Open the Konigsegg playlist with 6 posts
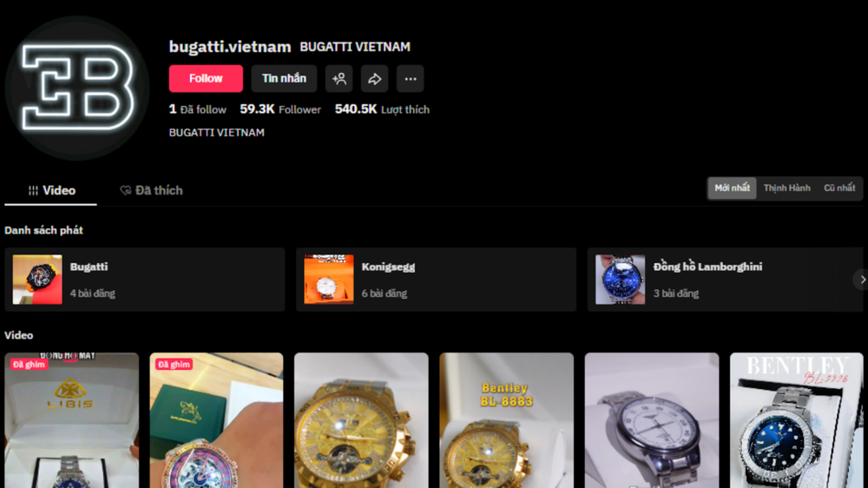Image resolution: width=868 pixels, height=488 pixels. (x=437, y=280)
